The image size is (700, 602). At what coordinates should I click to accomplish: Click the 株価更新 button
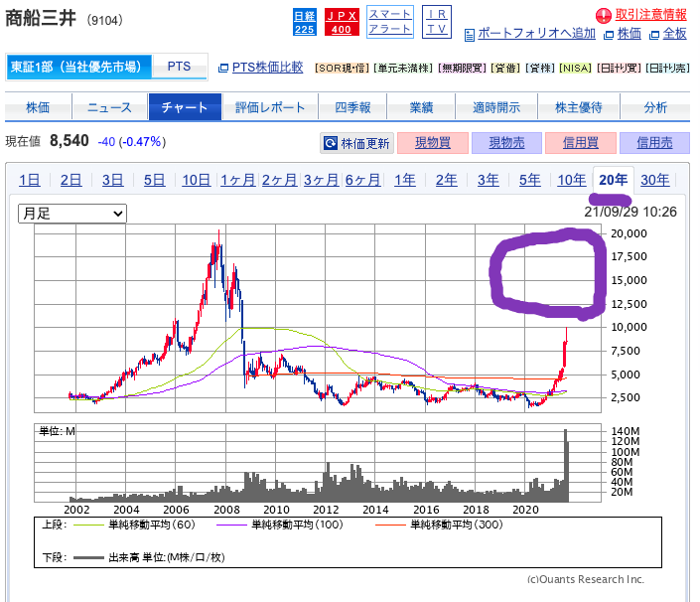tap(356, 143)
